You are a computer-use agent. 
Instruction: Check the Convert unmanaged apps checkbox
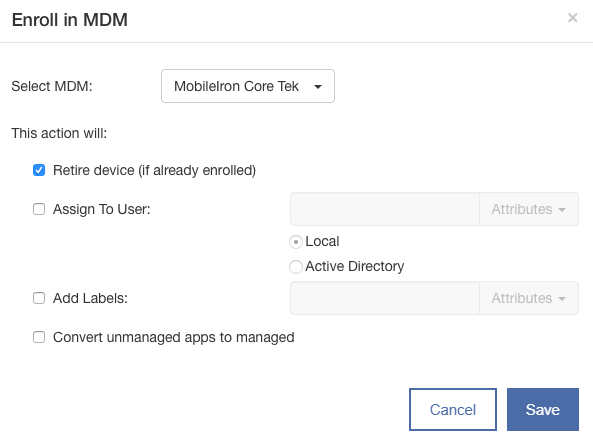(x=39, y=337)
